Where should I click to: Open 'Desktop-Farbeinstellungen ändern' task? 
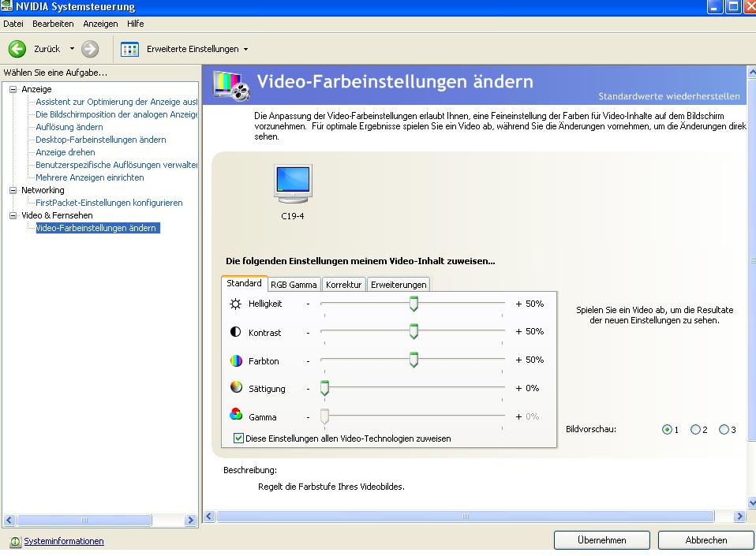click(x=101, y=140)
